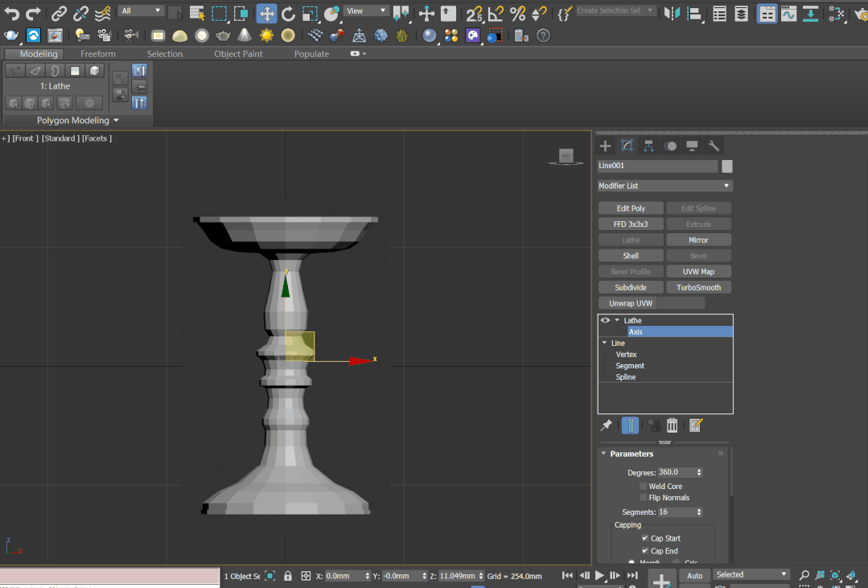Viewport: 868px width, 588px height.
Task: Click the Select and Link chain icon
Action: coord(59,13)
